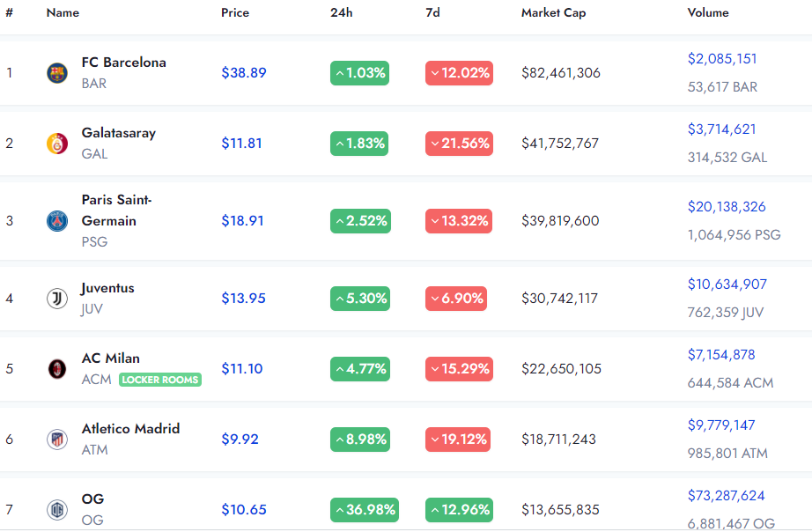Click the Juventus $13.95 price link

(243, 299)
